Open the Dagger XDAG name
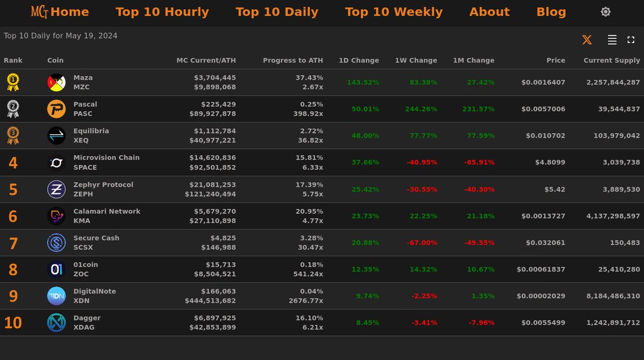 (x=87, y=322)
